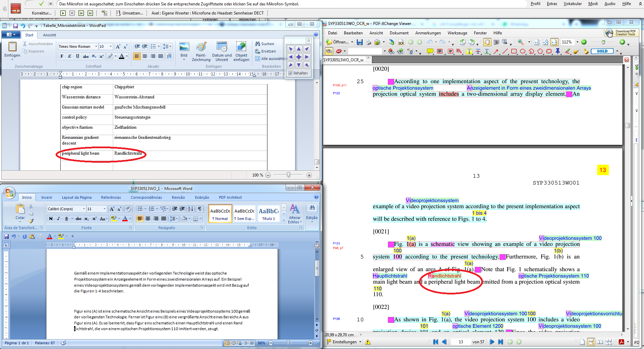Open Calibri (Corpo) font dropdown in Word
The image size is (644, 349).
(x=84, y=209)
